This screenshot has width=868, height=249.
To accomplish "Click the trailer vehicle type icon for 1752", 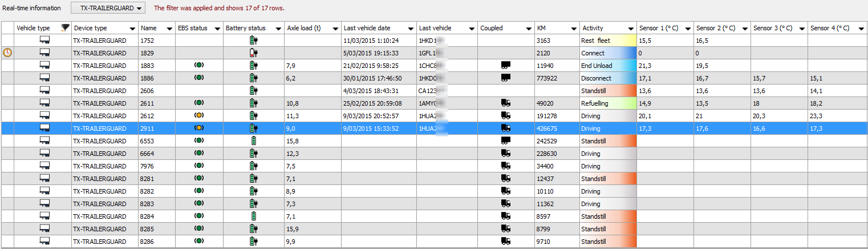I will (44, 41).
